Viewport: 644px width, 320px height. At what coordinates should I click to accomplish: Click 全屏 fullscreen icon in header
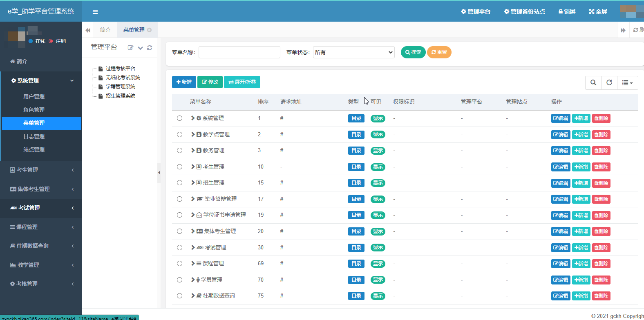click(598, 11)
